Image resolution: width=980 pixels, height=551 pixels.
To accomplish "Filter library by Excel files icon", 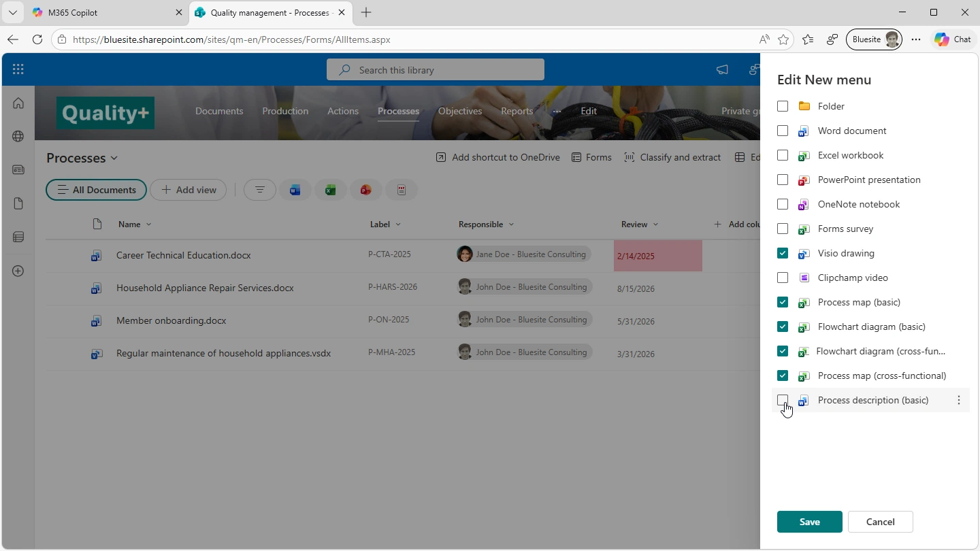I will (x=330, y=190).
